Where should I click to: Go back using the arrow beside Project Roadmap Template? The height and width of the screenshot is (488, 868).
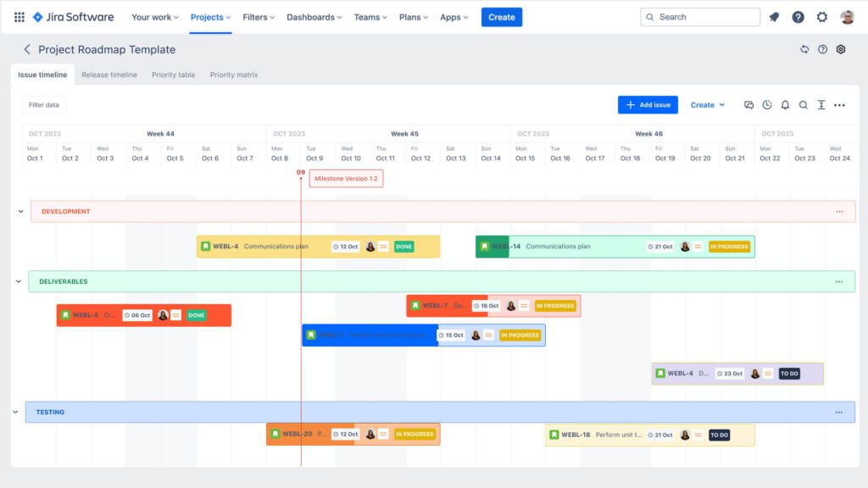[x=27, y=49]
